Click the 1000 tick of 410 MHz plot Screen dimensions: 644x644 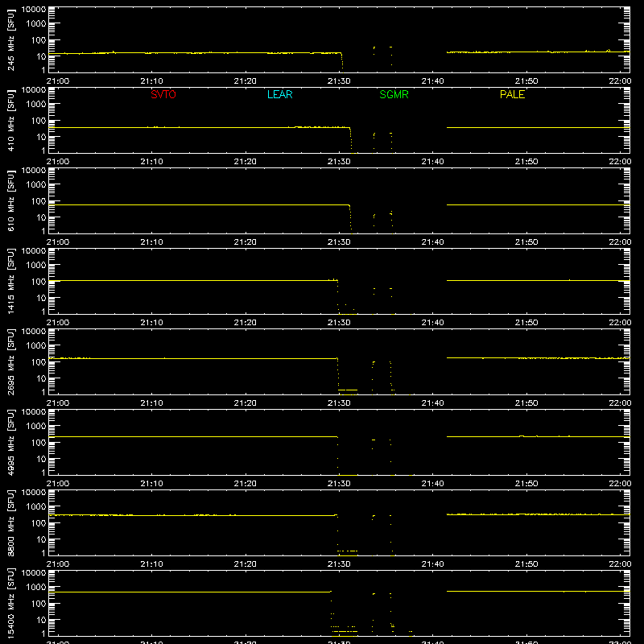[x=36, y=104]
